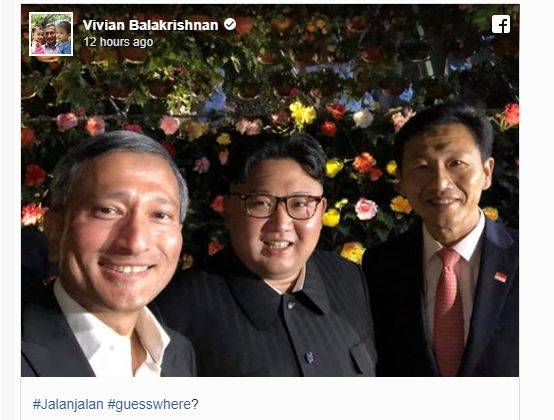
Task: Click the pink-white flower beside the center man
Action: 366,209
